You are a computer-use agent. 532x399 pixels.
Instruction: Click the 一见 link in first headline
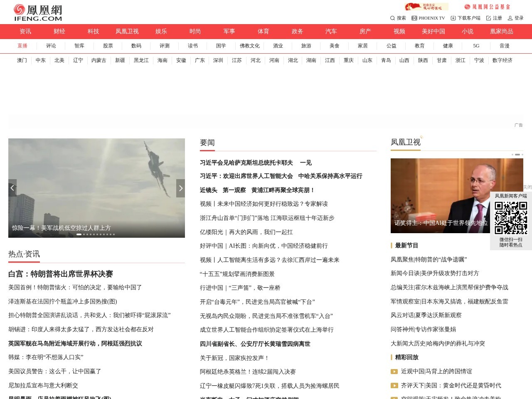[x=305, y=163]
